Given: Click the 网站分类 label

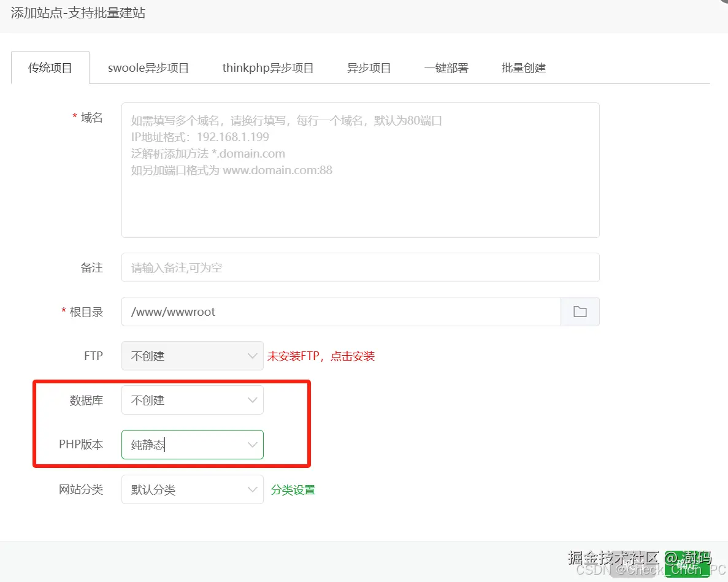Looking at the screenshot, I should click(x=81, y=489).
